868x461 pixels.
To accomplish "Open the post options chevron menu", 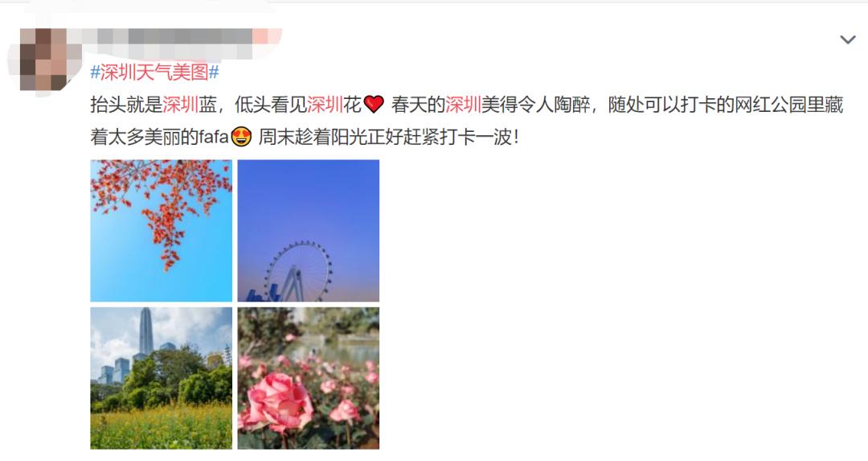I will [848, 39].
